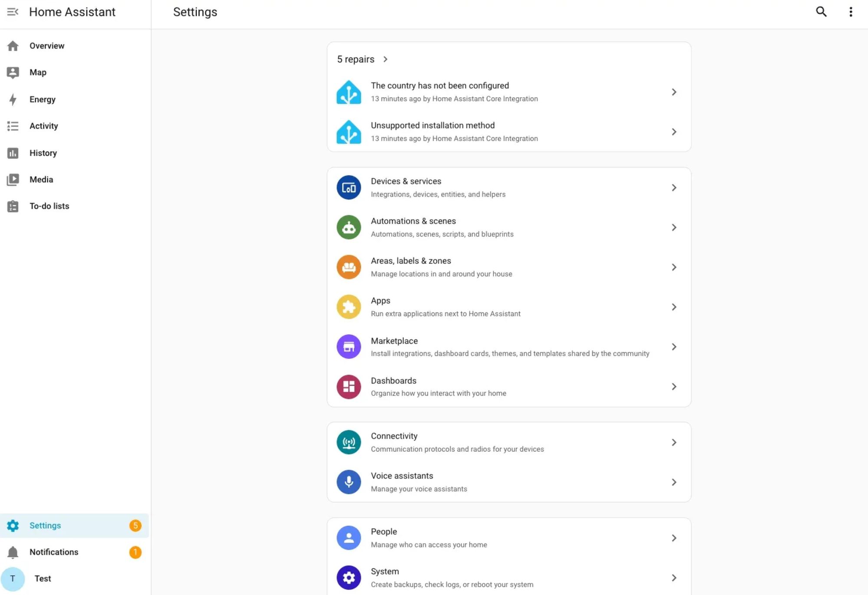Click the purple Marketplace store icon
Image resolution: width=868 pixels, height=595 pixels.
click(x=349, y=347)
